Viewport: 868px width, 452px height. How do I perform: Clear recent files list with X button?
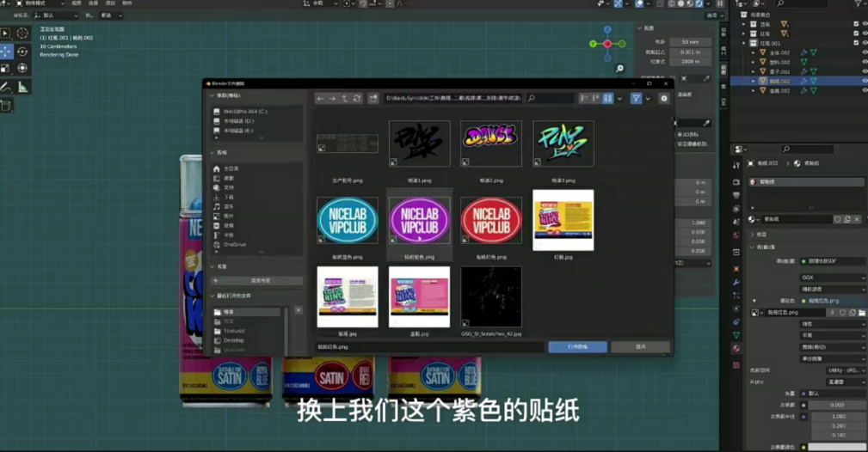299,310
